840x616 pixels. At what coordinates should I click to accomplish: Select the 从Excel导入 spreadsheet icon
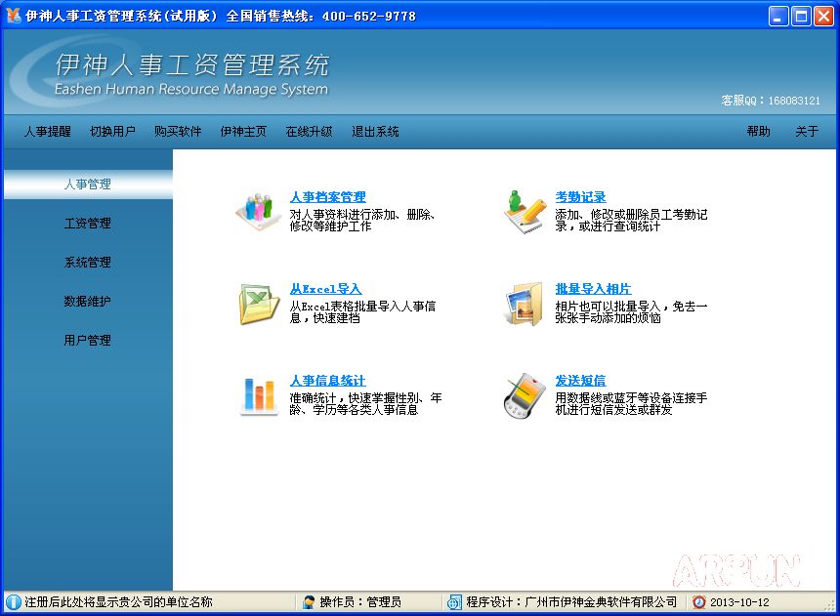click(x=257, y=303)
